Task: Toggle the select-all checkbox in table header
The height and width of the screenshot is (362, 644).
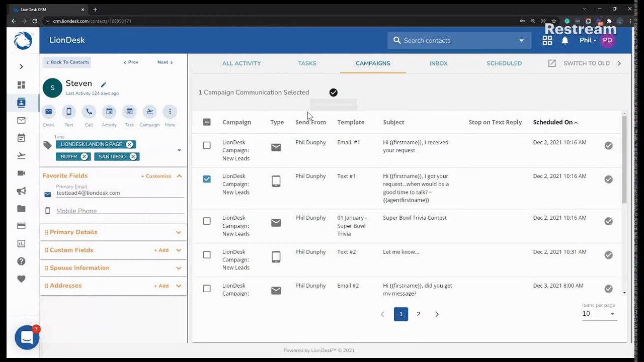Action: [207, 122]
